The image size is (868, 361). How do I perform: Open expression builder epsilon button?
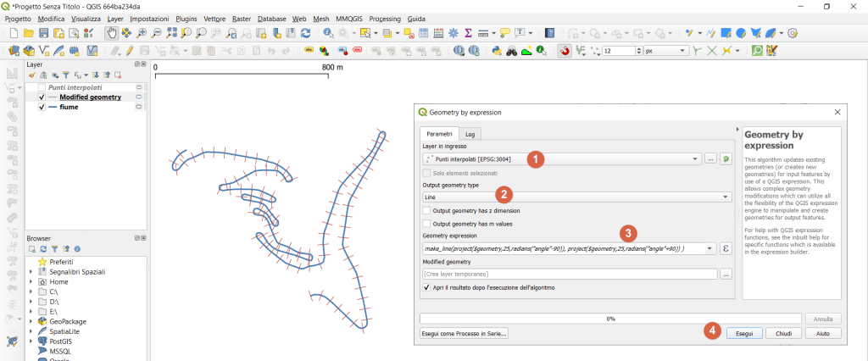725,248
